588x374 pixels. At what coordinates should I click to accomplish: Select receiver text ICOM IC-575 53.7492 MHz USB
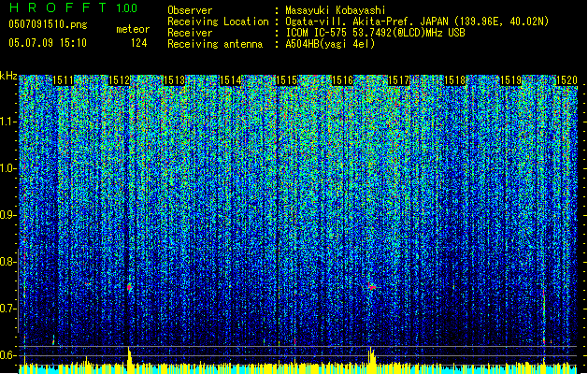click(x=375, y=33)
